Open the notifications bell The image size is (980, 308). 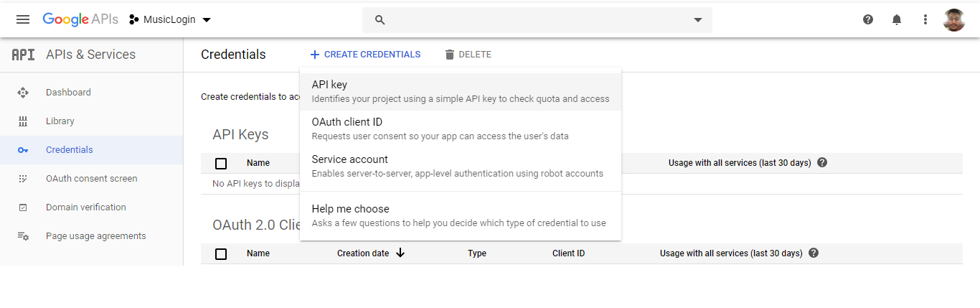tap(897, 19)
